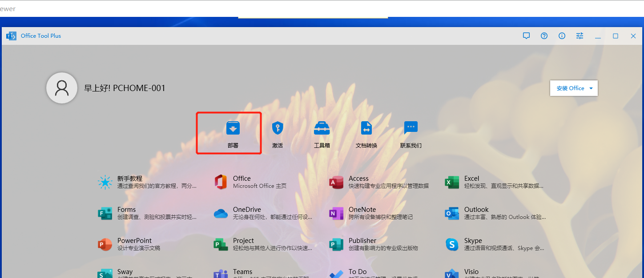Viewport: 644px width, 278px height.
Task: Click the Access title text
Action: (x=358, y=179)
